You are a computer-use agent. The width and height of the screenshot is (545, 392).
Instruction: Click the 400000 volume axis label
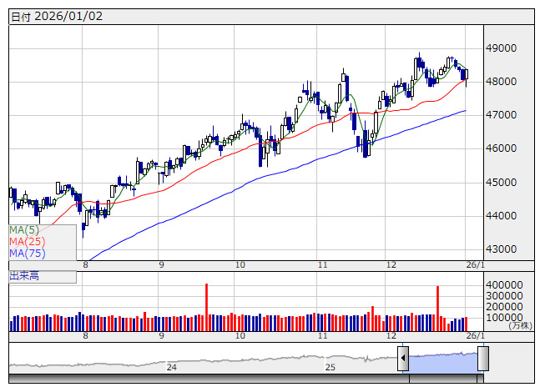(x=504, y=285)
